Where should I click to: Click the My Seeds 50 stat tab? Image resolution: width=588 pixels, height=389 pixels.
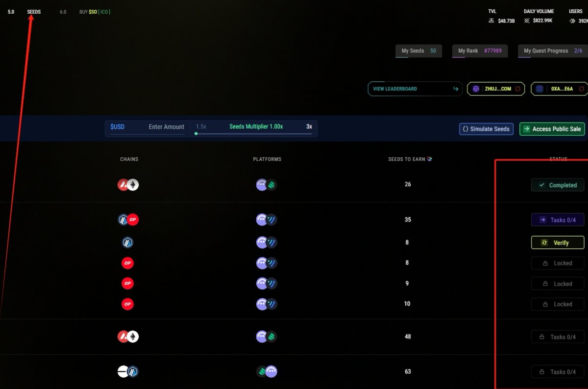click(418, 51)
